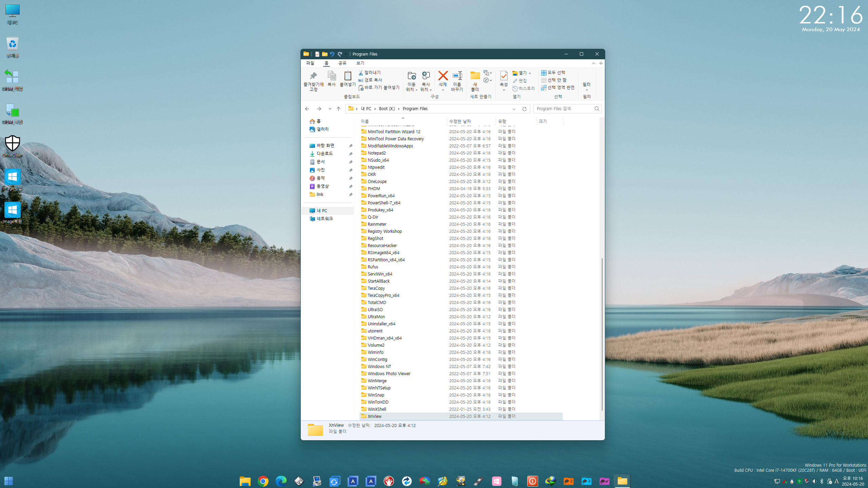Click the search magnifier icon

point(597,109)
